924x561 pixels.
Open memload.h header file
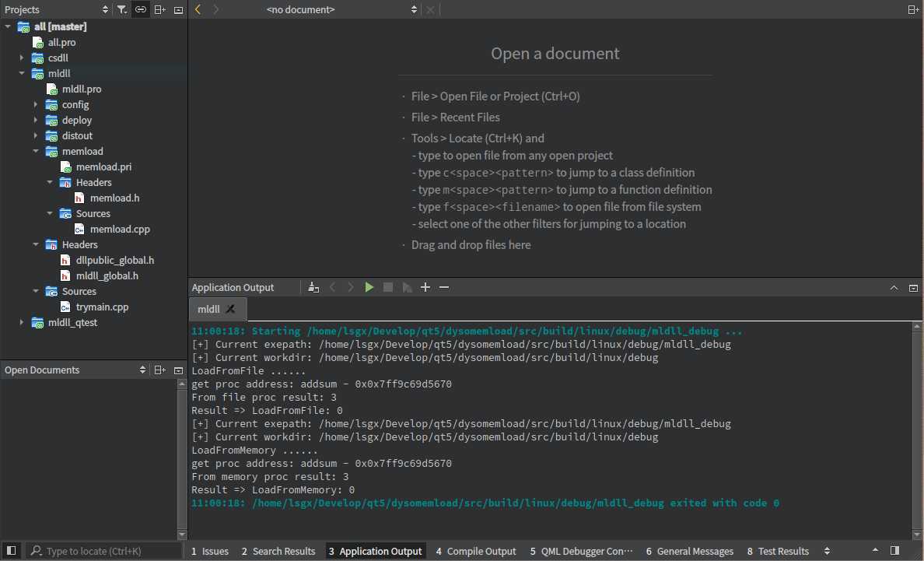point(115,198)
